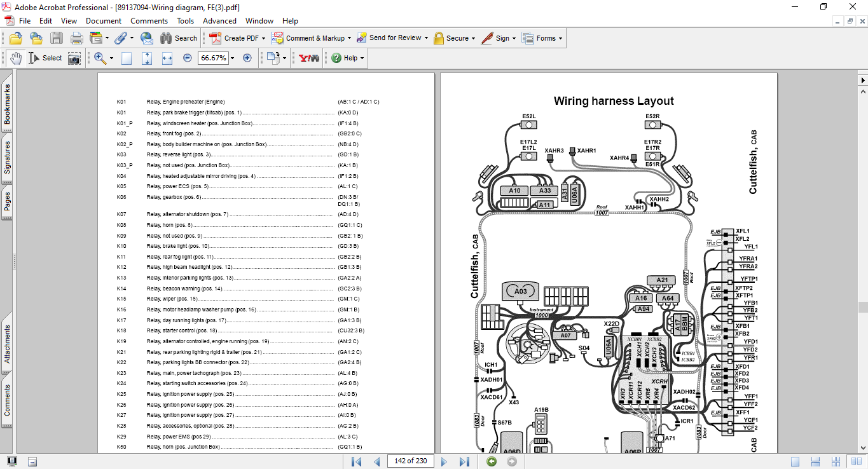Click the Zoom Out minus button
The width and height of the screenshot is (868, 469).
click(188, 58)
